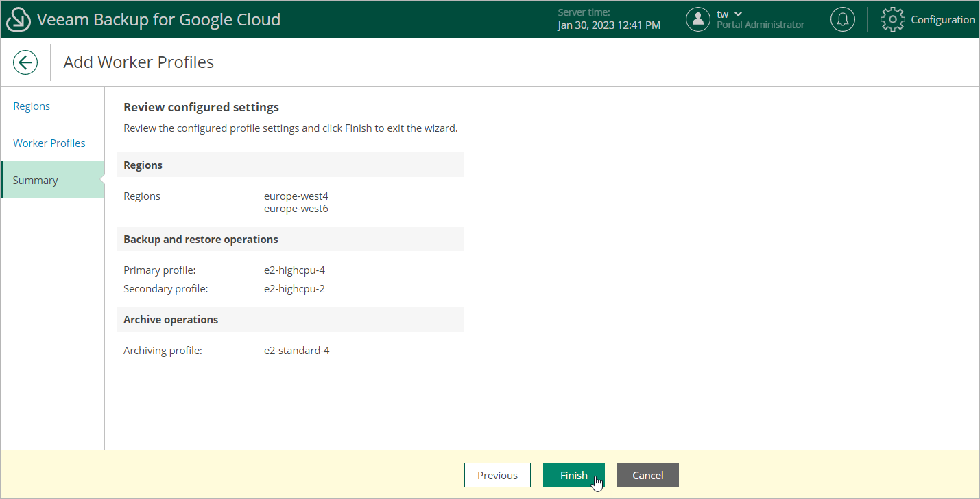Click the e2-highcpu-2 value
The height and width of the screenshot is (499, 980).
294,289
